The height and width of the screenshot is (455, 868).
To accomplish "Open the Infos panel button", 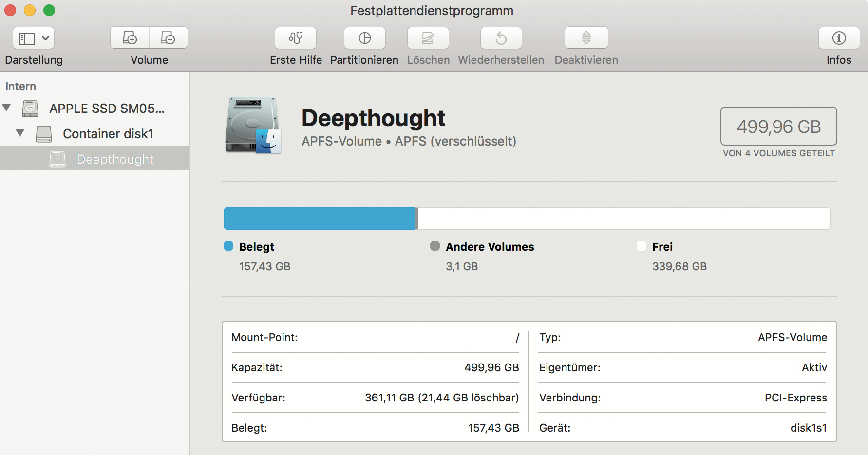I will click(x=839, y=38).
